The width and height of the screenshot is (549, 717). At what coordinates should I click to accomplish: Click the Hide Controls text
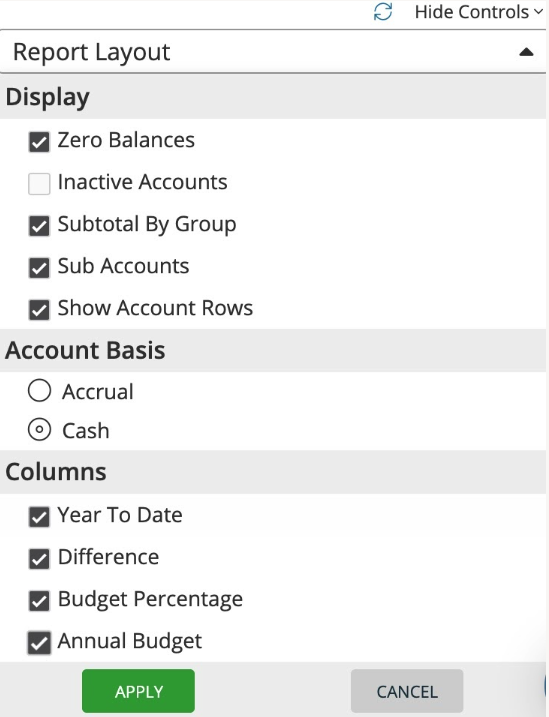click(472, 12)
